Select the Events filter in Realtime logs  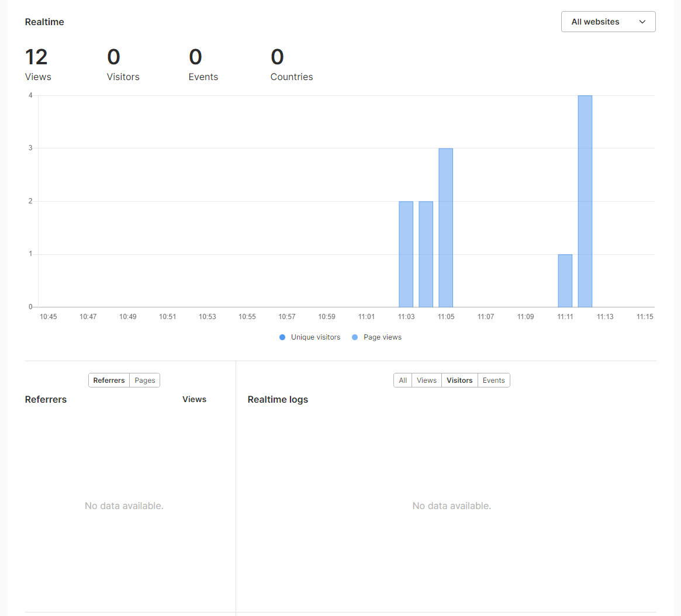click(x=493, y=380)
